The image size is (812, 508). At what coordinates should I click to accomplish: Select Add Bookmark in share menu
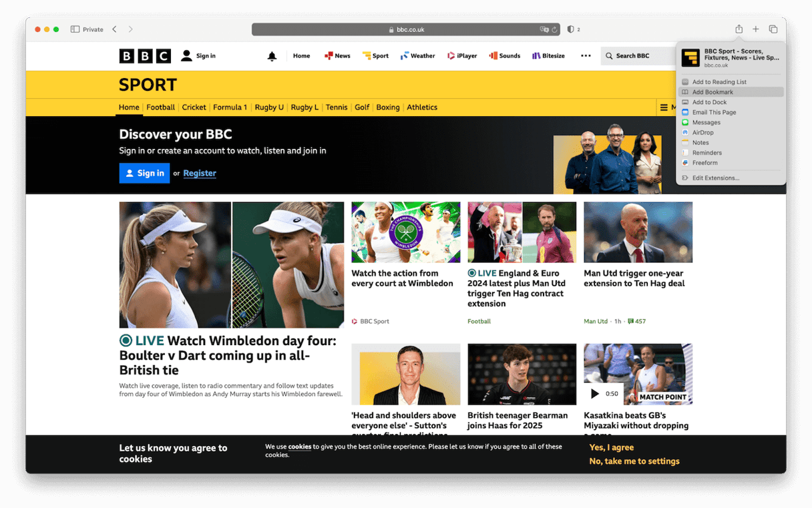point(713,92)
